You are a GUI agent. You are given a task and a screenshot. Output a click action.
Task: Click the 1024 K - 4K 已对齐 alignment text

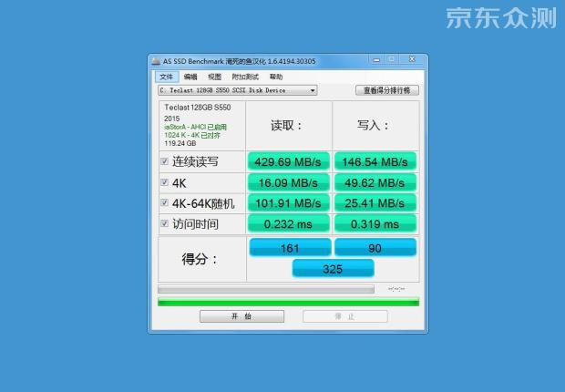click(x=192, y=135)
